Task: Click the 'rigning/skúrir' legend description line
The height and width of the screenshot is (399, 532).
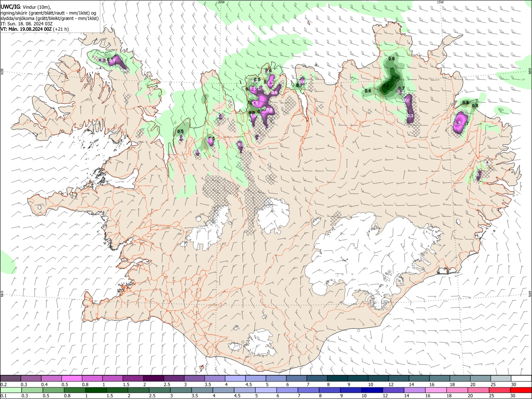Action: (x=48, y=13)
